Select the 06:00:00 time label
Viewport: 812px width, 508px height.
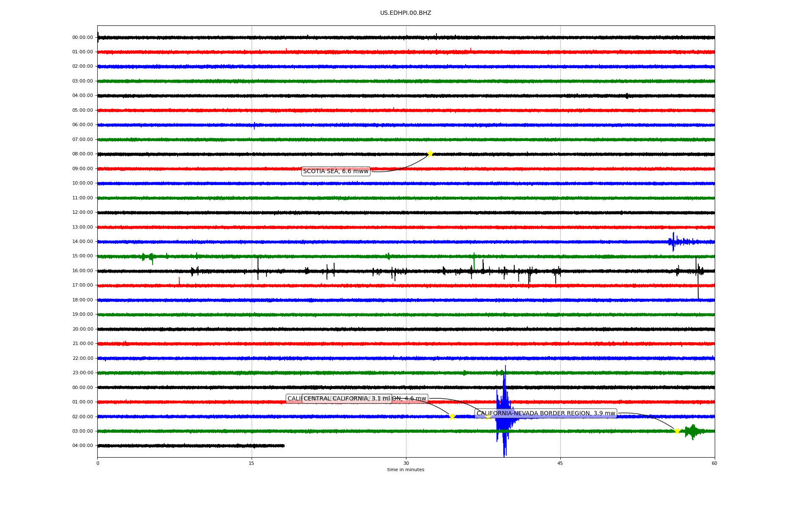[82, 125]
